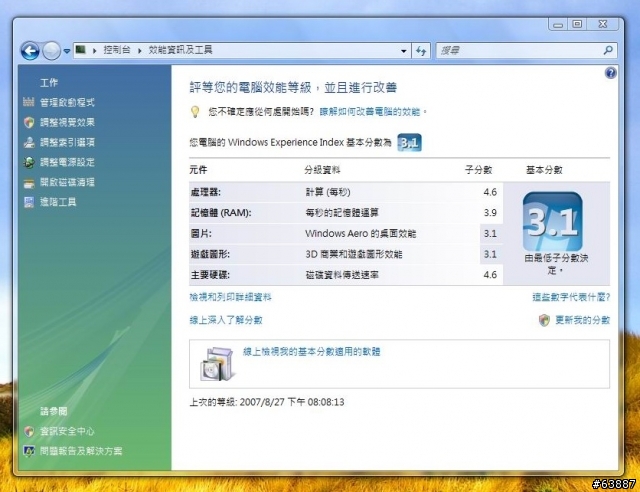640x492 pixels.
Task: Open 管理啟動程式 task link
Action: 67,102
